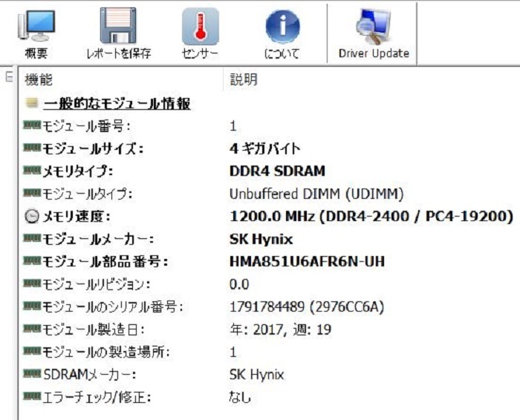Screen dimensions: 520x420
Task: Click memory chip icon beside エラーチェック/修正
Action: pyautogui.click(x=32, y=396)
